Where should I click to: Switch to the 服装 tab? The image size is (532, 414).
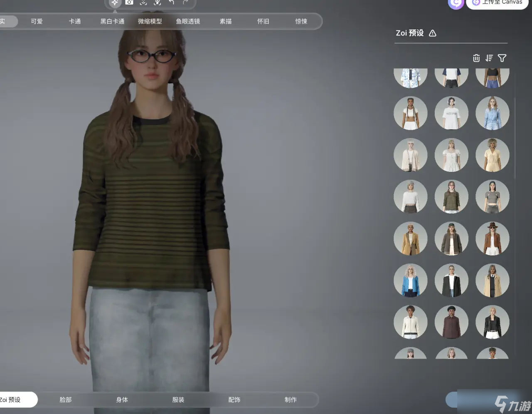178,399
